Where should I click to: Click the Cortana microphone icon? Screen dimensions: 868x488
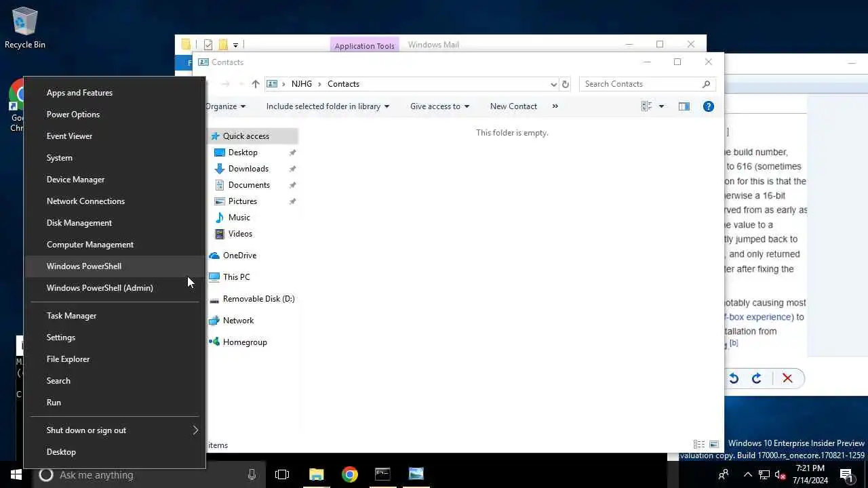(x=252, y=475)
